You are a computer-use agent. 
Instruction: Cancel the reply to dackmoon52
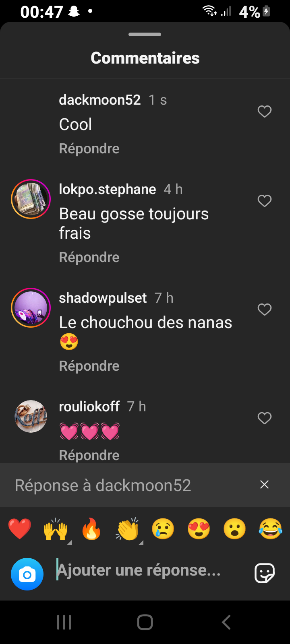[264, 485]
